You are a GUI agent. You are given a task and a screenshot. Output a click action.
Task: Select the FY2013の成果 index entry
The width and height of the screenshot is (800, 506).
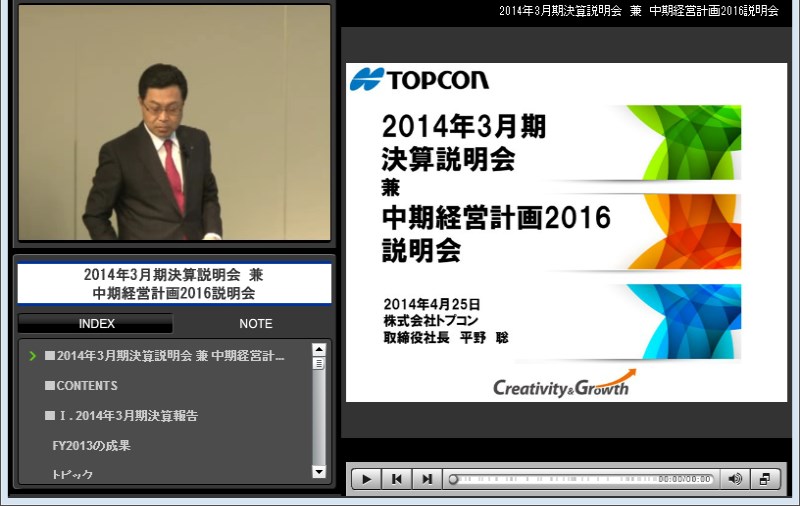click(91, 445)
